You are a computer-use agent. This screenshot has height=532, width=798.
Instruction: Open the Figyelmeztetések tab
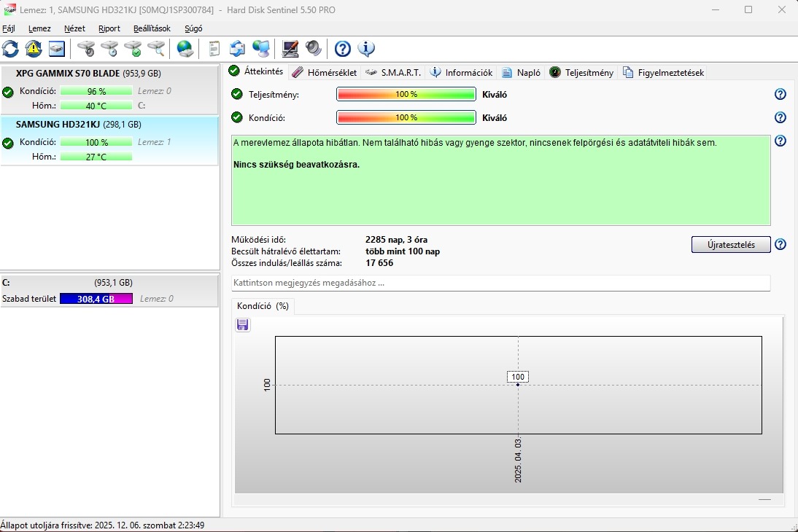[664, 72]
